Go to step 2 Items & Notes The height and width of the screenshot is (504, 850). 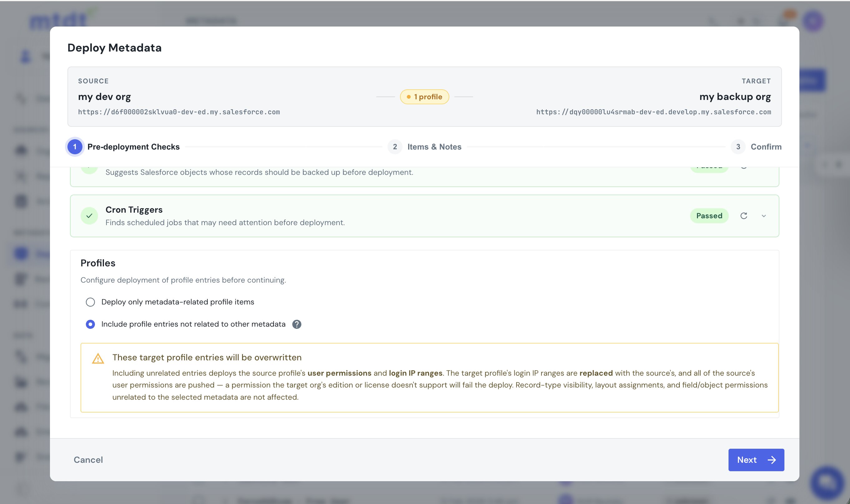coord(424,147)
